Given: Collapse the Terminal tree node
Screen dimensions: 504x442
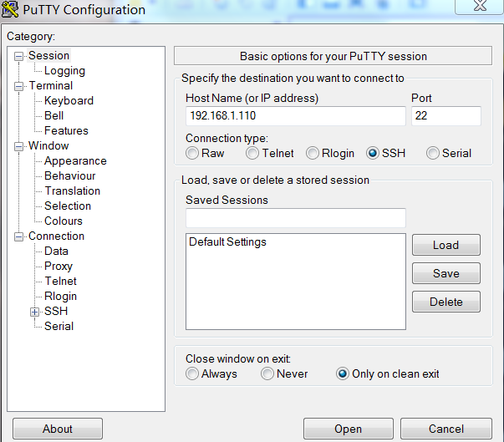Looking at the screenshot, I should click(x=19, y=86).
